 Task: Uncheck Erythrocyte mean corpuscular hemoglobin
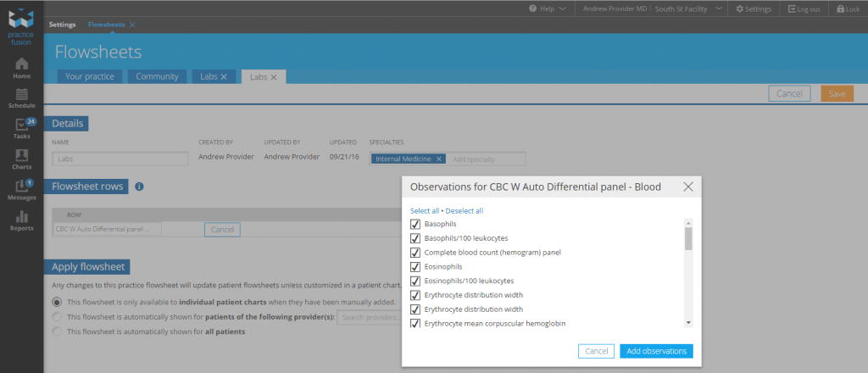(x=415, y=323)
